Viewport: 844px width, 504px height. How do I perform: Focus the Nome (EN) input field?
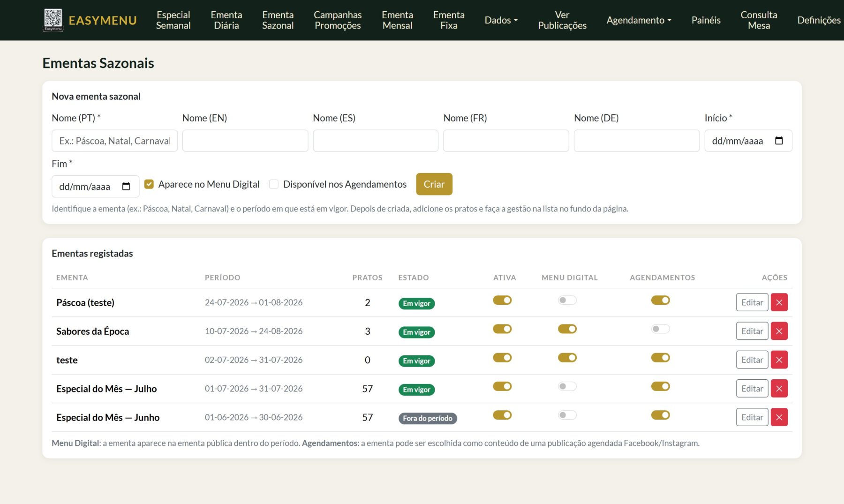click(245, 141)
